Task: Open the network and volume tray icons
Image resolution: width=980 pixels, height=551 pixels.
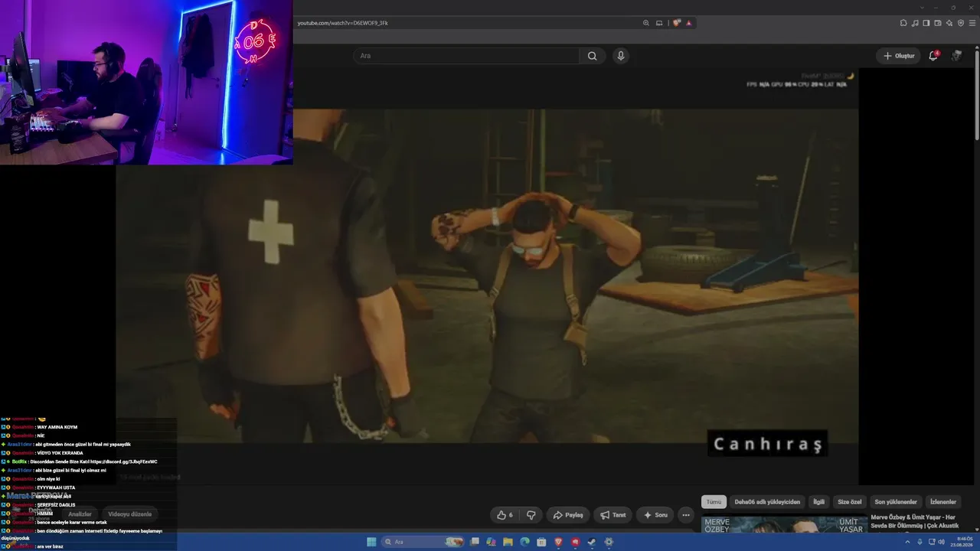Action: [x=936, y=542]
